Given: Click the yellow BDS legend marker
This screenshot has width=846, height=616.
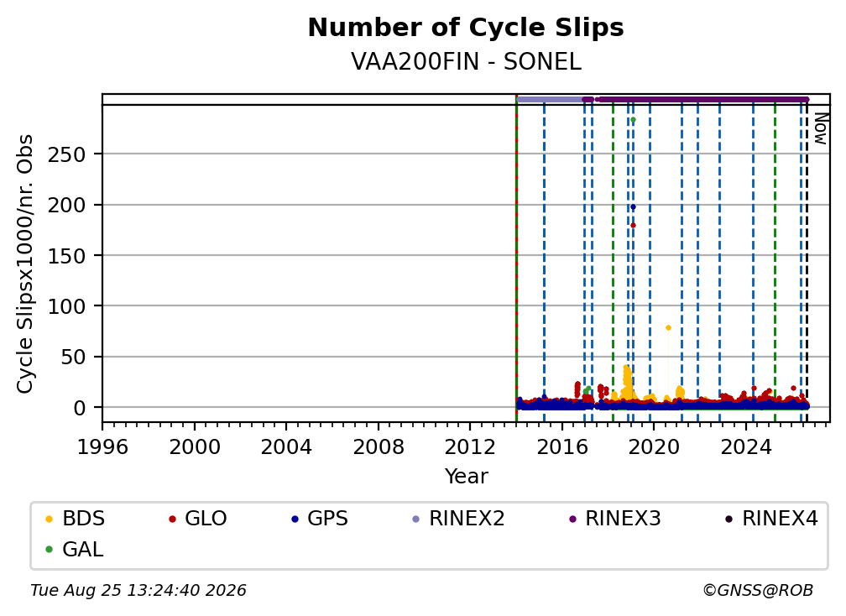Looking at the screenshot, I should 49,519.
